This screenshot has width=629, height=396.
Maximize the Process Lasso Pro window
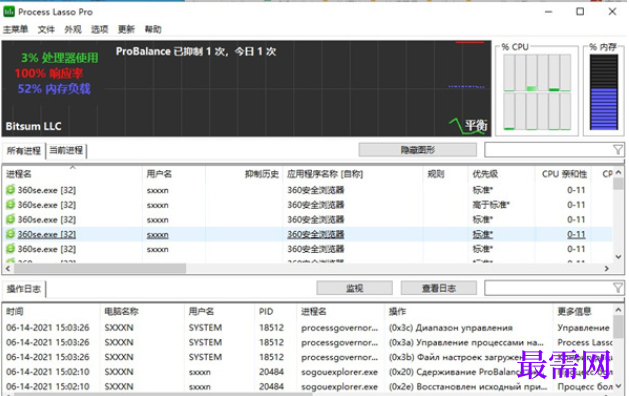(x=580, y=12)
